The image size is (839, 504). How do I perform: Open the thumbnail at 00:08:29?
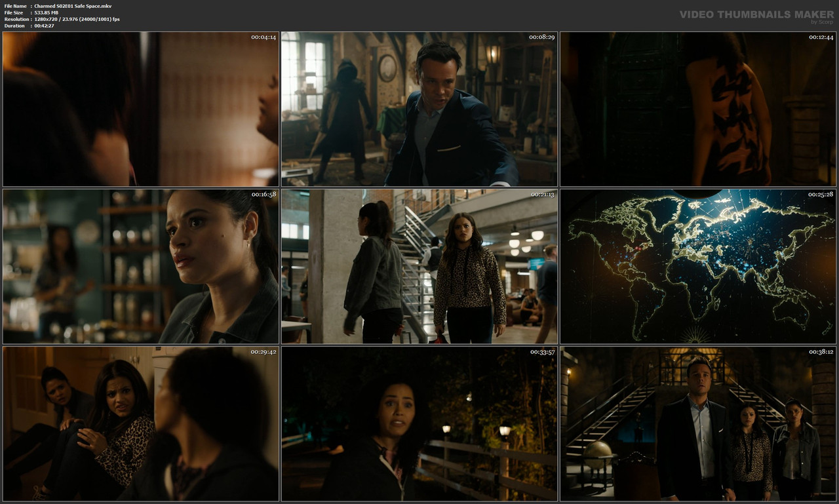click(419, 109)
